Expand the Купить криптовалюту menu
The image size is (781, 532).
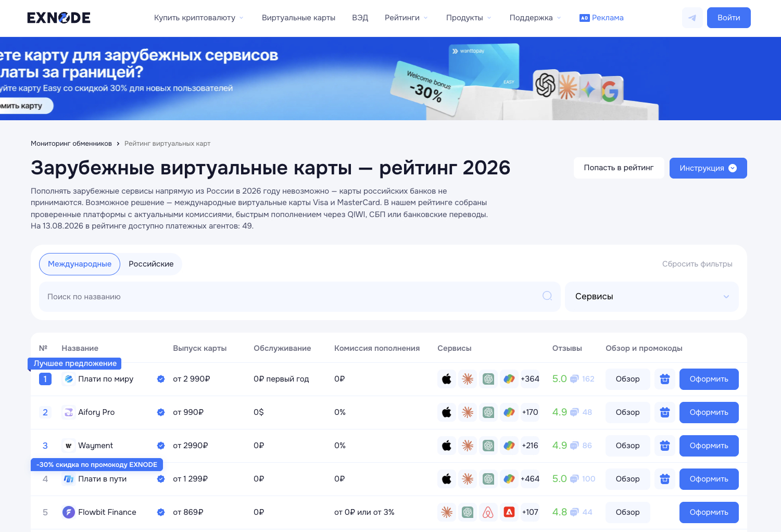click(198, 18)
